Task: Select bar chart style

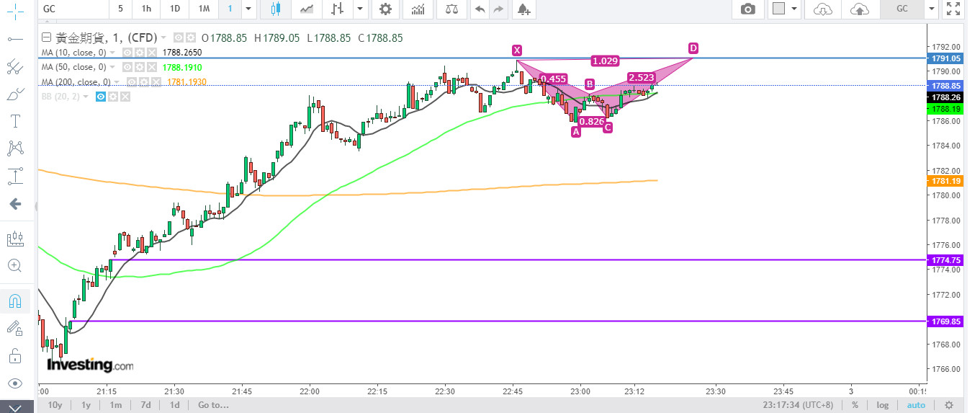Action: tap(337, 9)
